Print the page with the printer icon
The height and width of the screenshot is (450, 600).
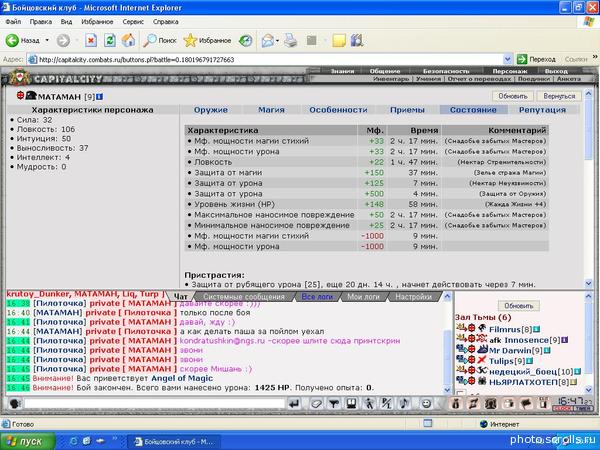click(x=291, y=40)
